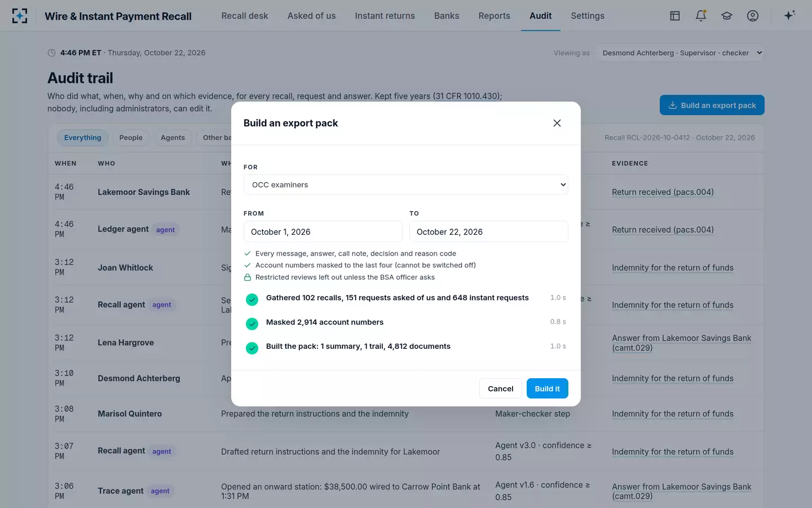Click green check beside Built the pack
This screenshot has width=812, height=508.
[252, 348]
